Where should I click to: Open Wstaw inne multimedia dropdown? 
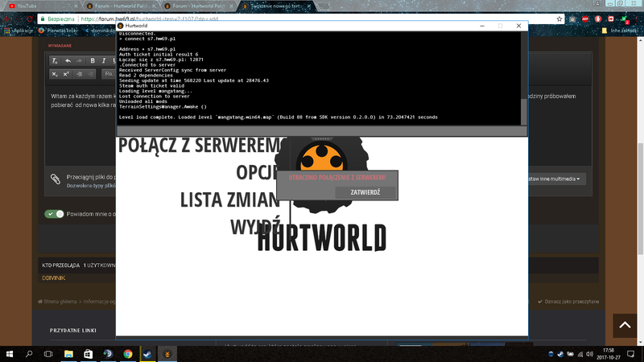click(x=555, y=179)
